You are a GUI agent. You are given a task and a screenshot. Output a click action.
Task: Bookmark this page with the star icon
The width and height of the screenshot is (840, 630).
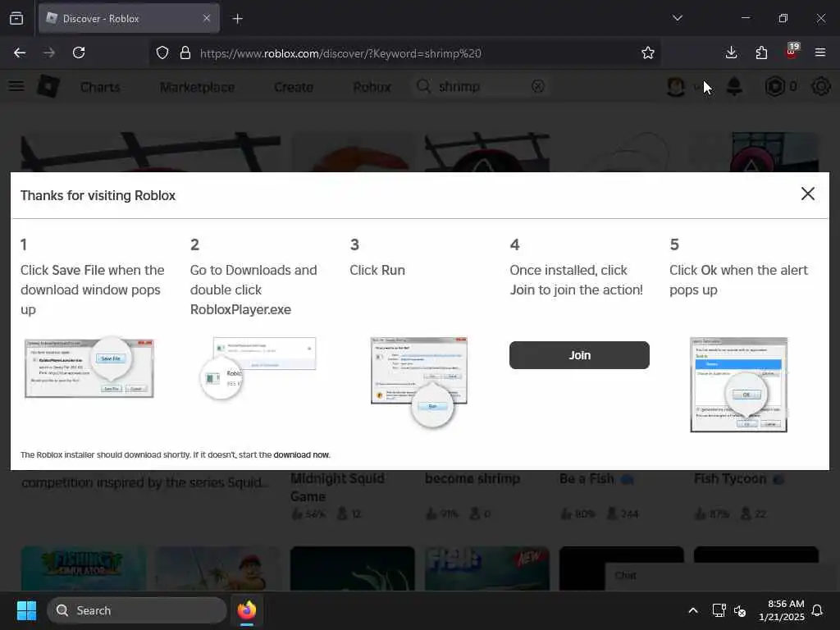click(x=648, y=53)
